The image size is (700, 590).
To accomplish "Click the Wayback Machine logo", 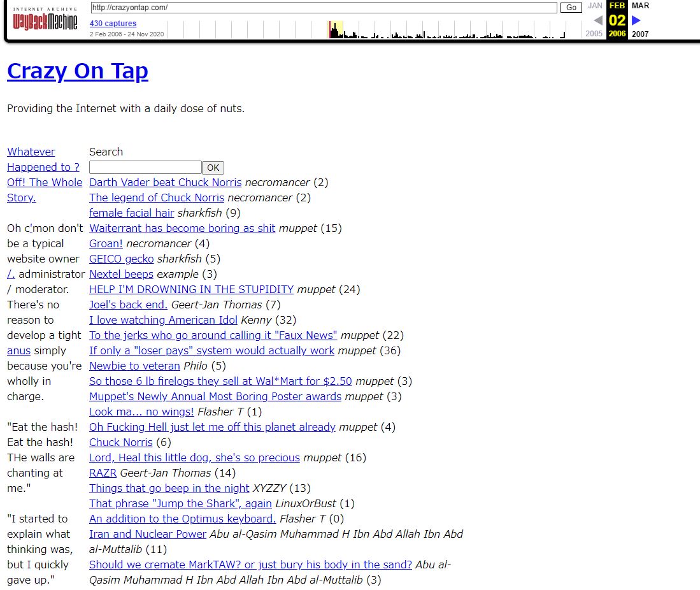I will click(45, 21).
